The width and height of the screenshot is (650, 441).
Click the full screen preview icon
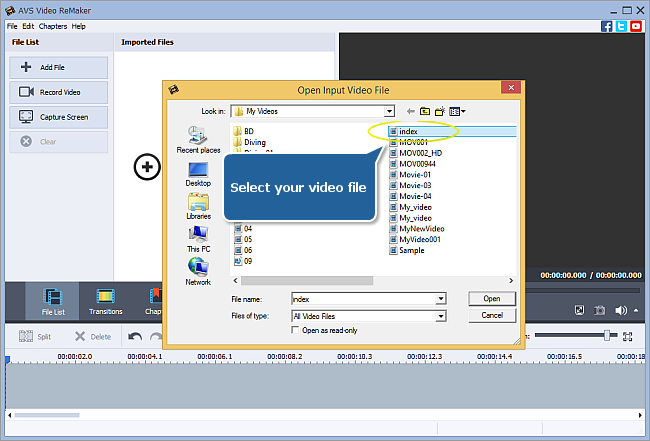click(579, 310)
